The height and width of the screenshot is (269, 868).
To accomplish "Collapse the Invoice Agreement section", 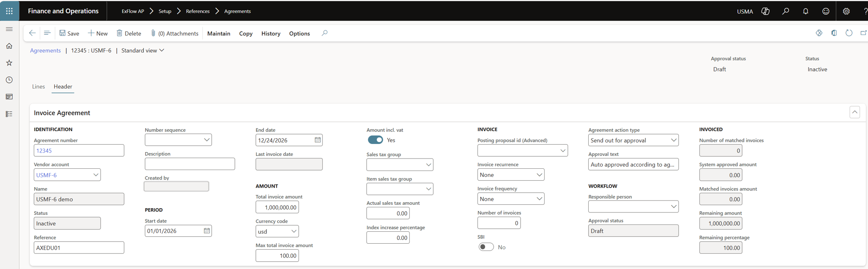I will pyautogui.click(x=854, y=112).
